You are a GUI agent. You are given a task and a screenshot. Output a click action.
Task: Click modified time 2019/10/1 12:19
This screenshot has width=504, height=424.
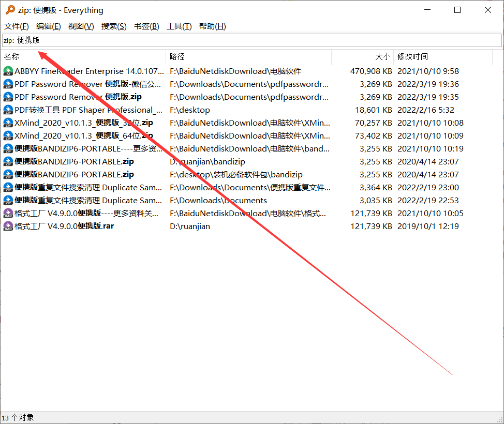point(428,226)
